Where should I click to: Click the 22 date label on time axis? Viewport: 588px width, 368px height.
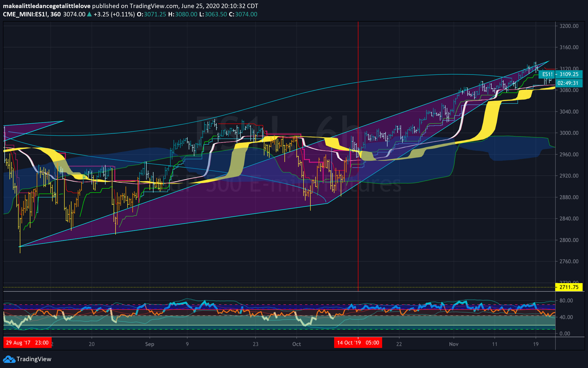point(399,344)
